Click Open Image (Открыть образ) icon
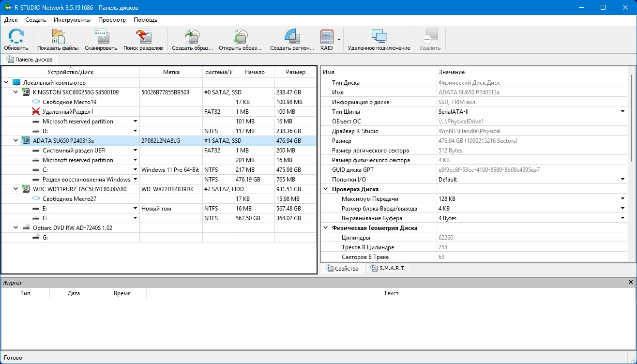The image size is (637, 364). coord(240,39)
